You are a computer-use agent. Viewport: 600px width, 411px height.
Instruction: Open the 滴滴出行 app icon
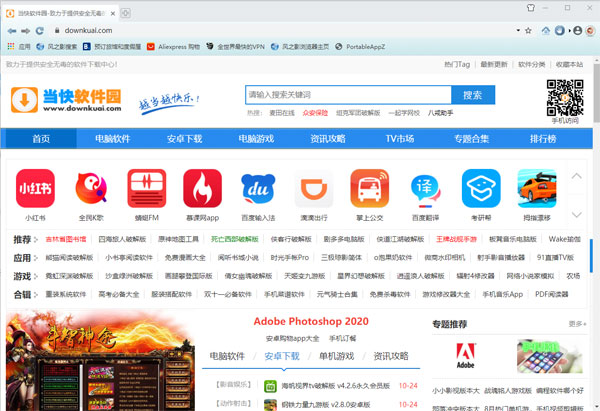click(314, 188)
